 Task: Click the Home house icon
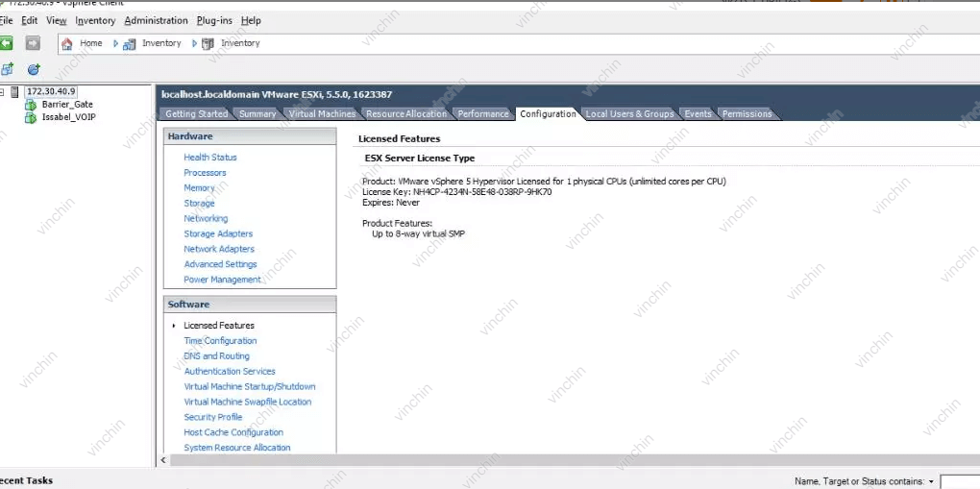tap(66, 43)
